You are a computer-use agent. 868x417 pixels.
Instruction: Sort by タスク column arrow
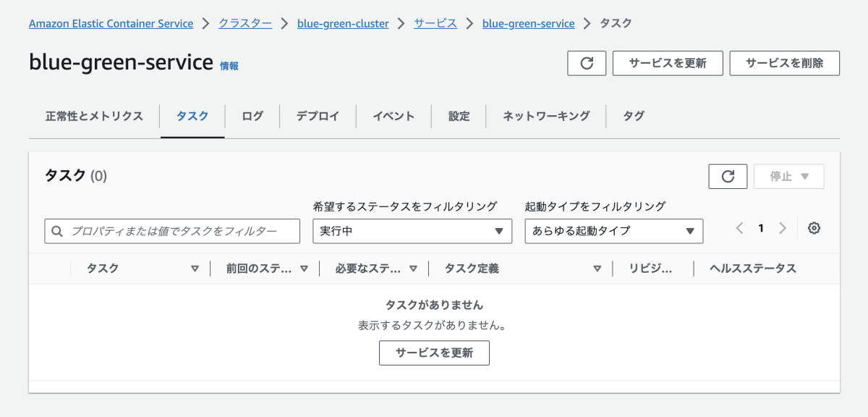tap(195, 269)
